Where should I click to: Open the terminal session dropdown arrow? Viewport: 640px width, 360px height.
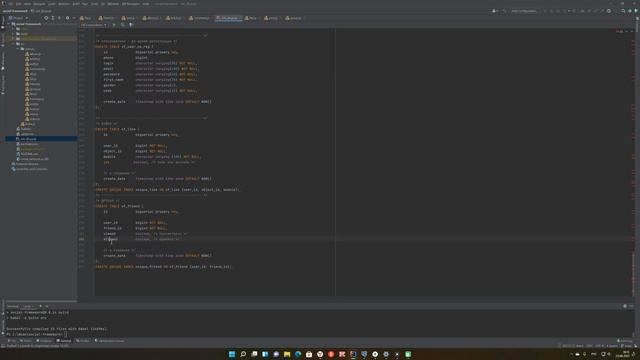pos(47,306)
